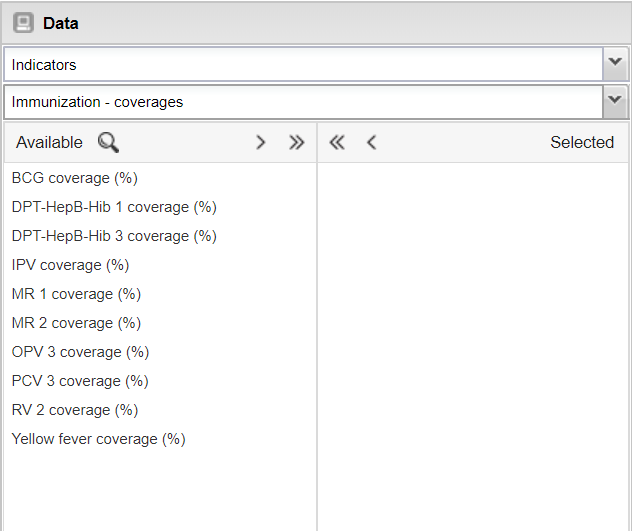The width and height of the screenshot is (632, 531).
Task: Select RV 2 coverage (%)
Action: [75, 410]
